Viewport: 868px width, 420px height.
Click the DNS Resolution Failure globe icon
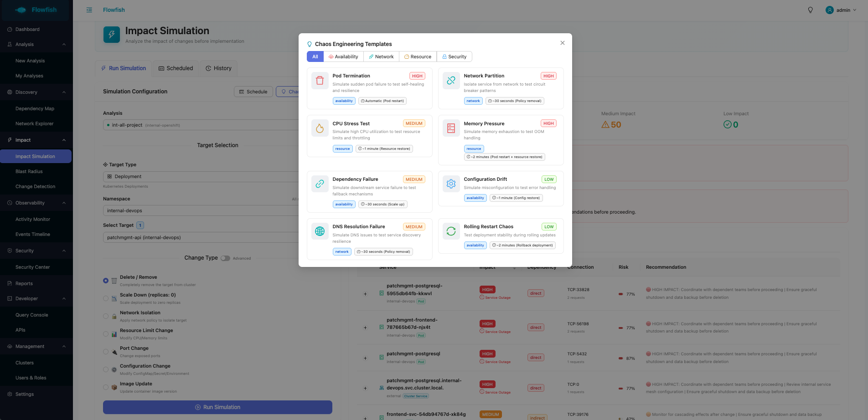[320, 231]
